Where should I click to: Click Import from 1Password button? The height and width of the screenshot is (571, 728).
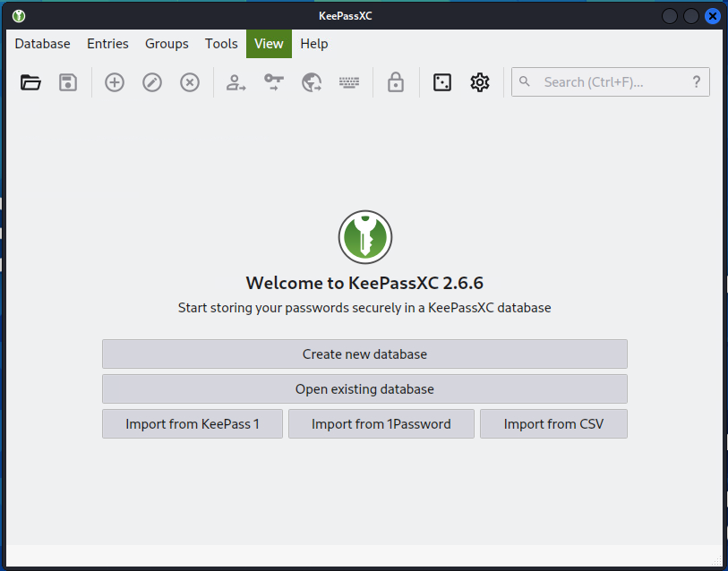381,424
